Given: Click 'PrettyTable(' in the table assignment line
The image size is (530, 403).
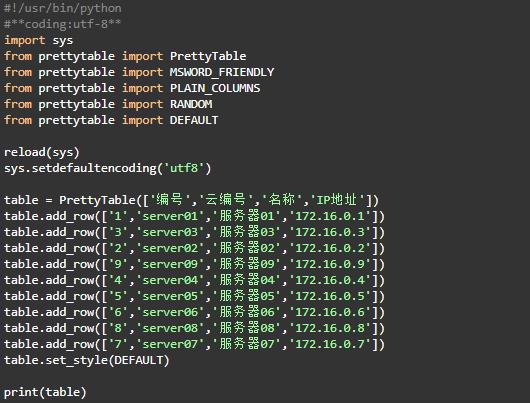Looking at the screenshot, I should pyautogui.click(x=101, y=200).
